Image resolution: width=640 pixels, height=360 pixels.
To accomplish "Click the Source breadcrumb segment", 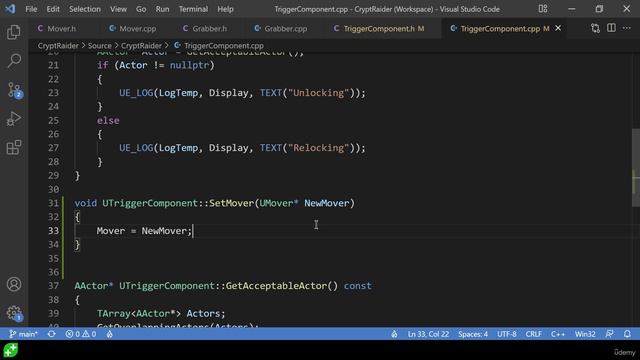I will [x=100, y=46].
